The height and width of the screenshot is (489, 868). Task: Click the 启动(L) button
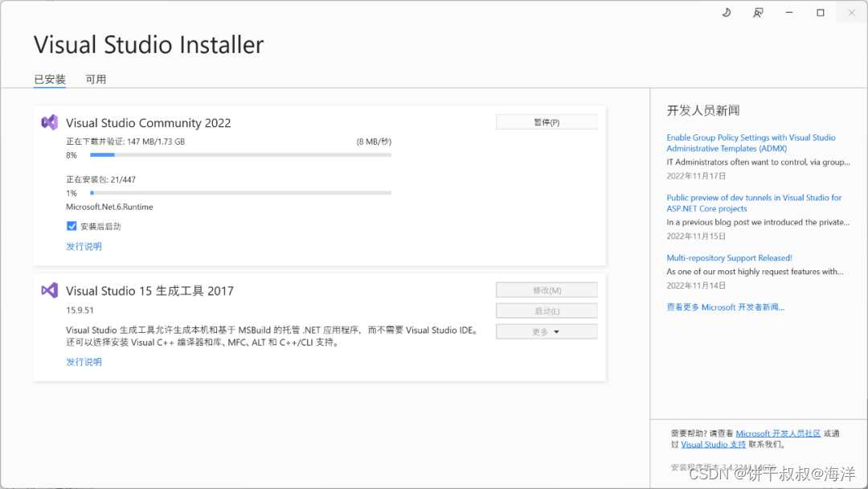(x=547, y=310)
